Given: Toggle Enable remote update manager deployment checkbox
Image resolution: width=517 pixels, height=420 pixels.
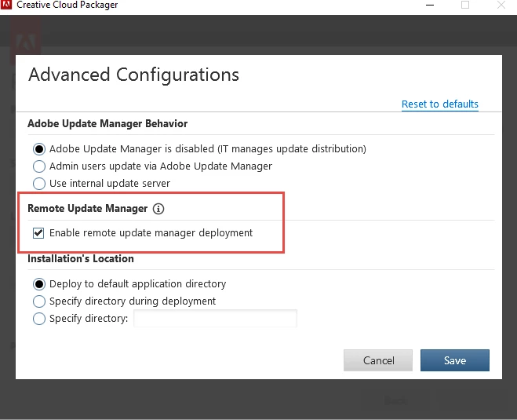Looking at the screenshot, I should 38,233.
